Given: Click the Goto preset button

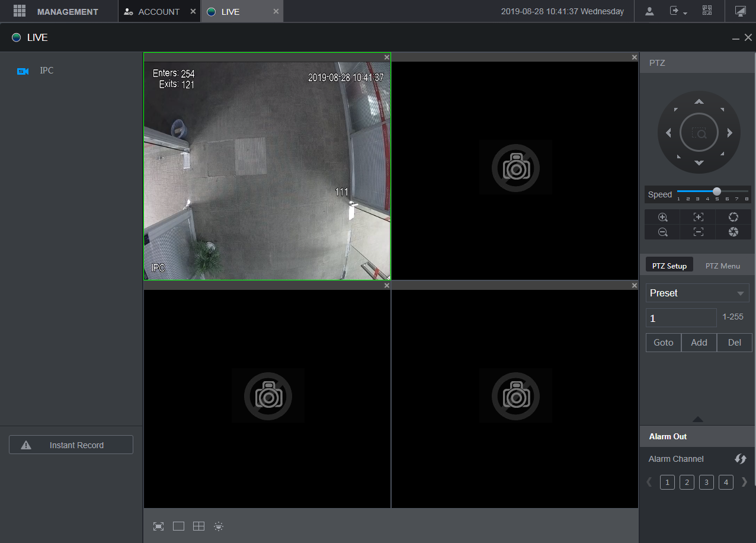Looking at the screenshot, I should pyautogui.click(x=664, y=343).
